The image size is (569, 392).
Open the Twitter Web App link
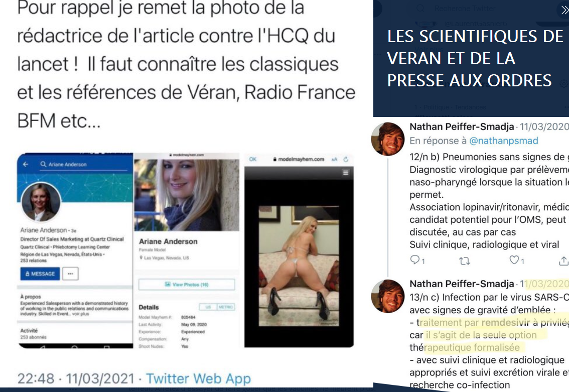coord(199,378)
